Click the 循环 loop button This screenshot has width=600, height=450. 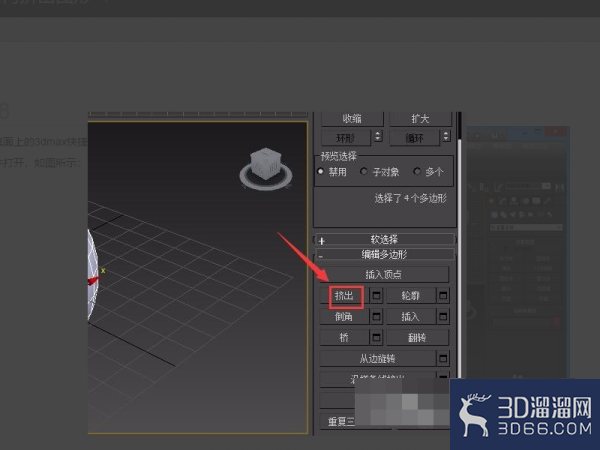(414, 138)
